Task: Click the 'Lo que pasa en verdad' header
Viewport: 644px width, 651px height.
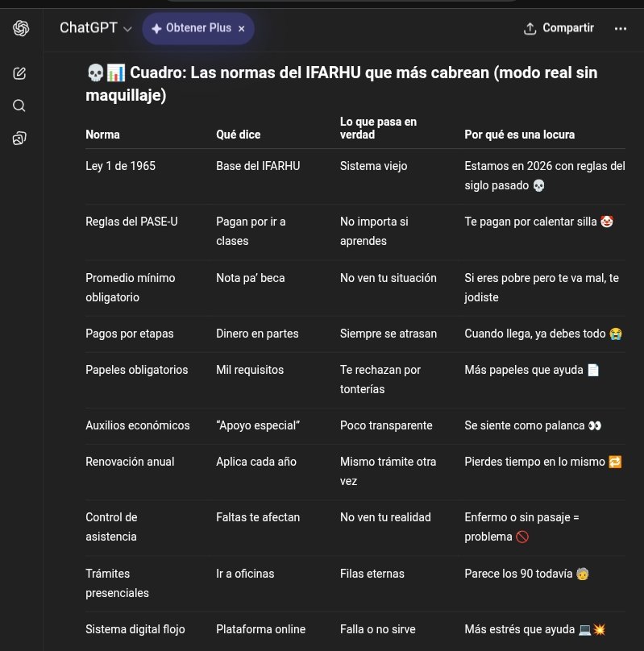Action: click(378, 128)
